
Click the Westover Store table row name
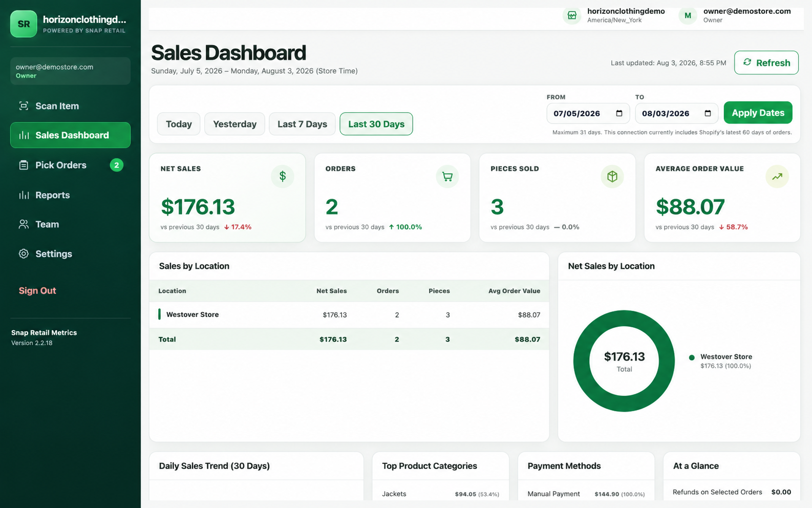coord(193,314)
